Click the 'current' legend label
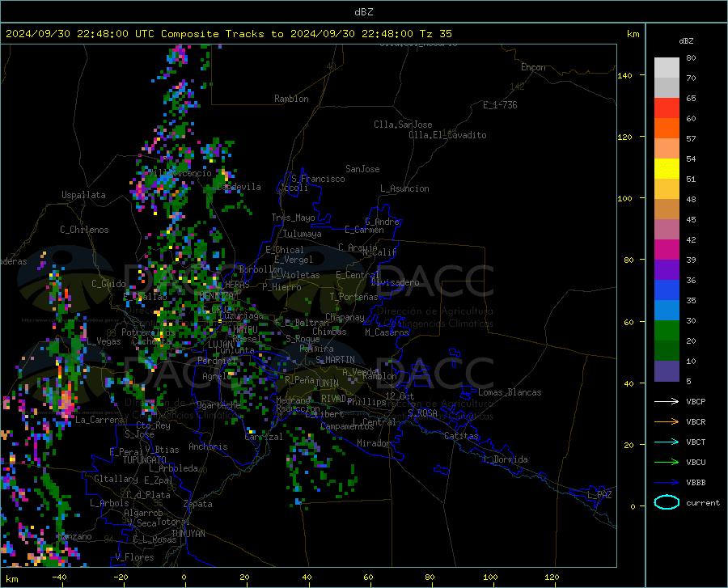This screenshot has height=588, width=728. (703, 502)
